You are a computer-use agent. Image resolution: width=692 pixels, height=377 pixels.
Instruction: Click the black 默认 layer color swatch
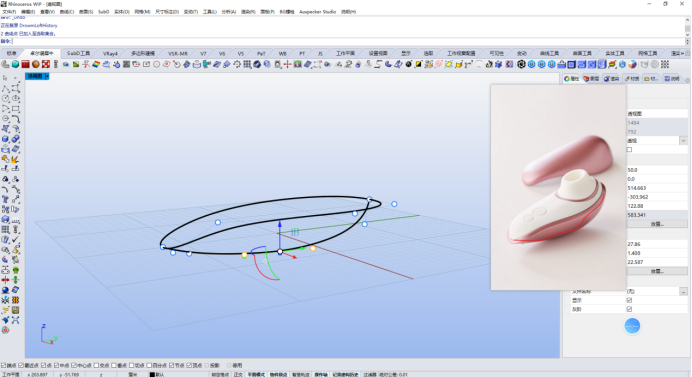(152, 374)
